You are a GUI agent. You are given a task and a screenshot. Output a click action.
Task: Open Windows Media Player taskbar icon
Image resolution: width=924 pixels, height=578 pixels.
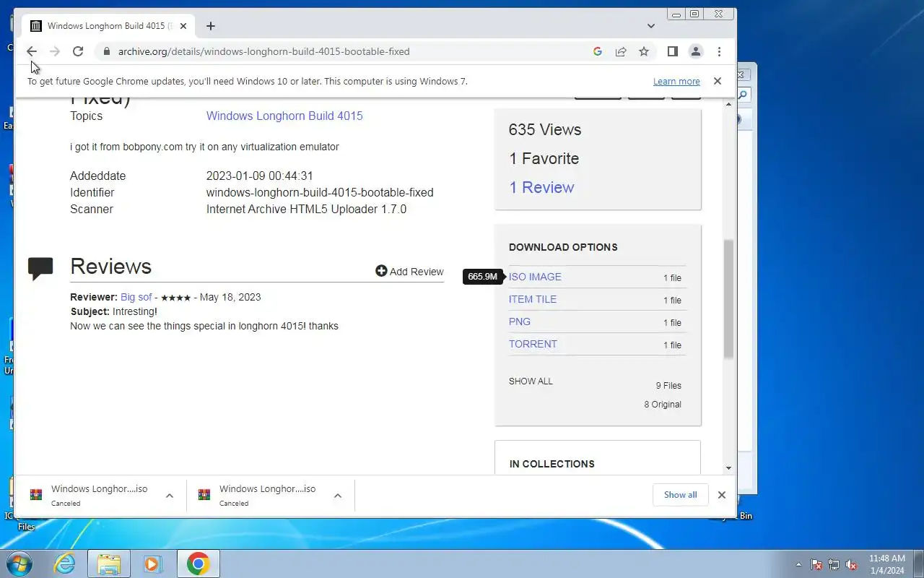pos(153,564)
